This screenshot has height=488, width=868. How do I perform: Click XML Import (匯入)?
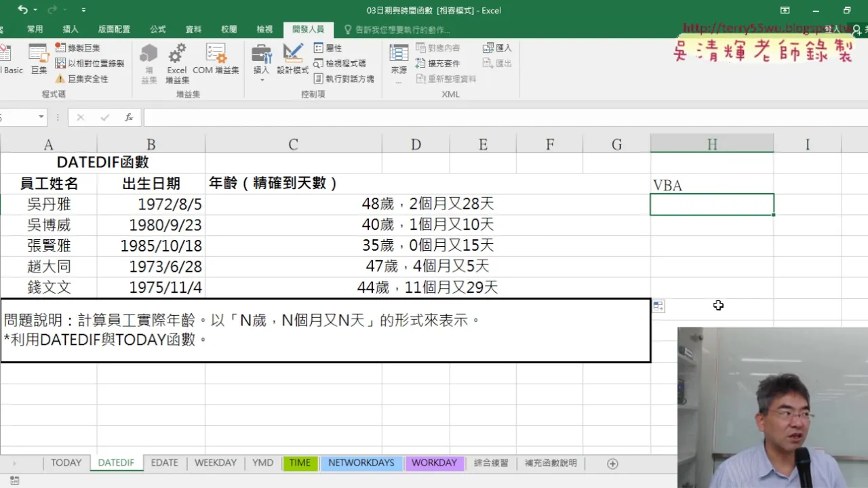click(497, 48)
